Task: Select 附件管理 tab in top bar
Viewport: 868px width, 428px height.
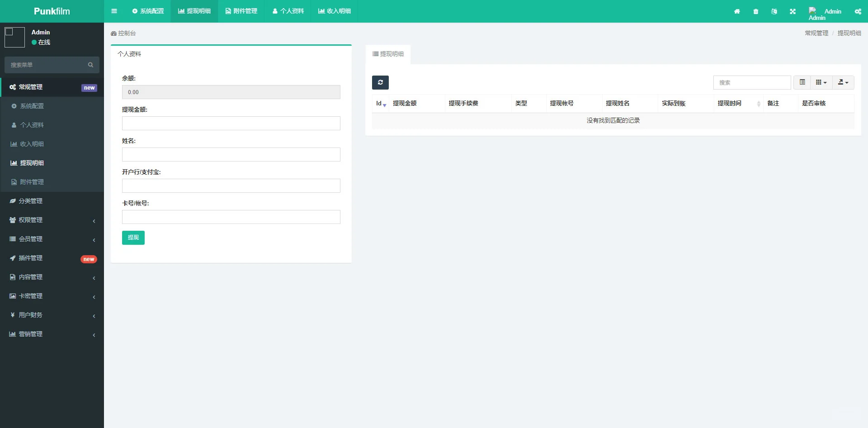Action: click(241, 11)
